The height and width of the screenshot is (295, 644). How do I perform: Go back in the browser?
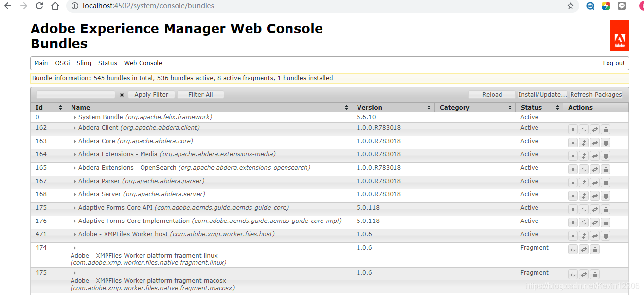(7, 6)
